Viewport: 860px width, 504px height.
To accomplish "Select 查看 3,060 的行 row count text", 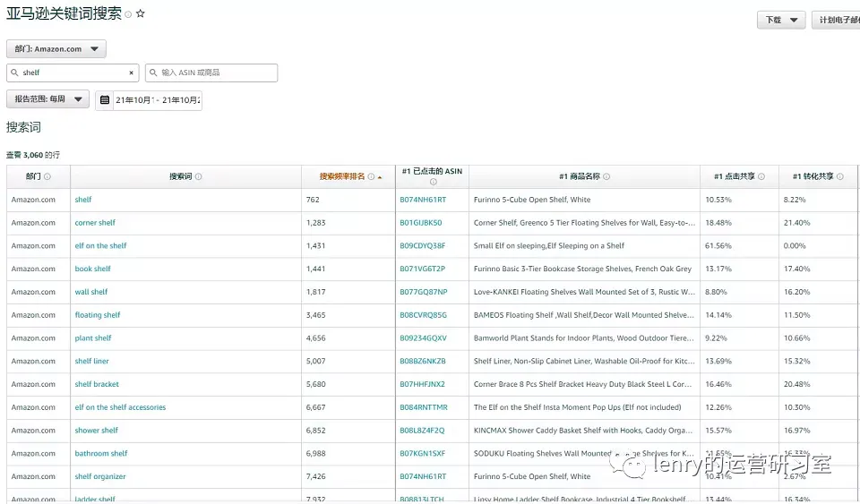I will pos(33,155).
